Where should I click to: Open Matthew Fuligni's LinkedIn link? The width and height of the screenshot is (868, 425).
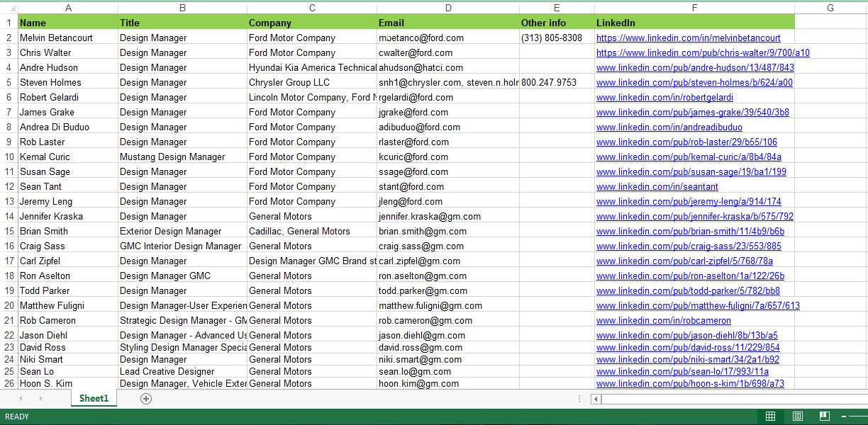[x=698, y=306]
